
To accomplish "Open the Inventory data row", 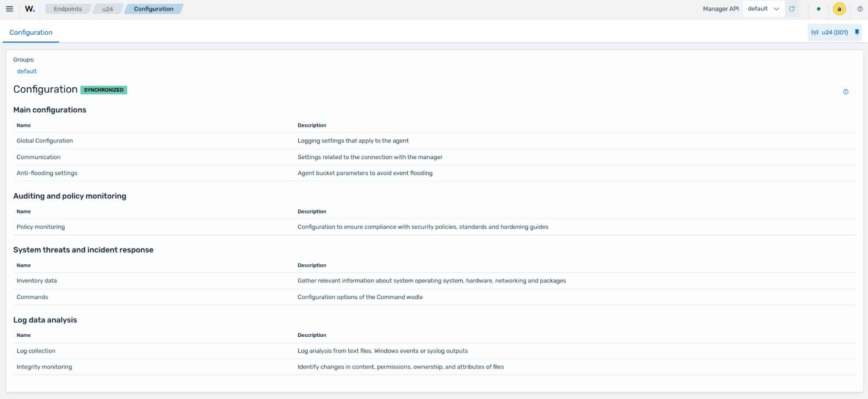I will (435, 281).
